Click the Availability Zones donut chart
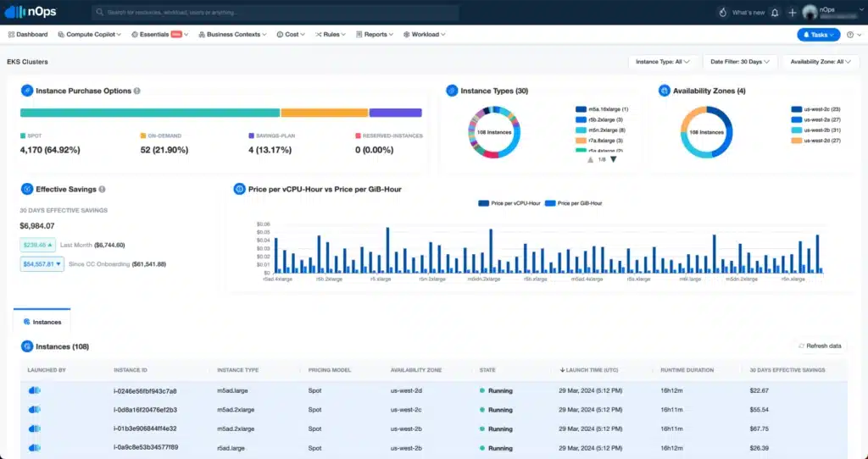 pyautogui.click(x=706, y=132)
